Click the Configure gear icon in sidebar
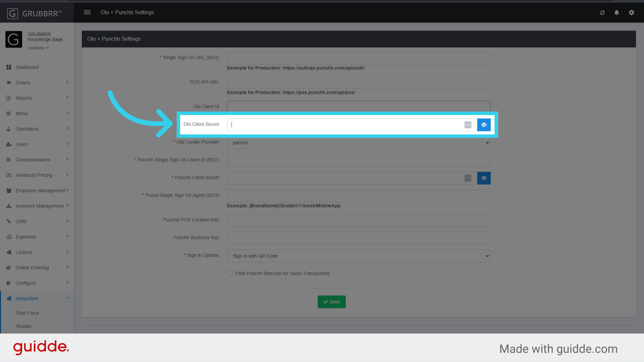 click(9, 283)
